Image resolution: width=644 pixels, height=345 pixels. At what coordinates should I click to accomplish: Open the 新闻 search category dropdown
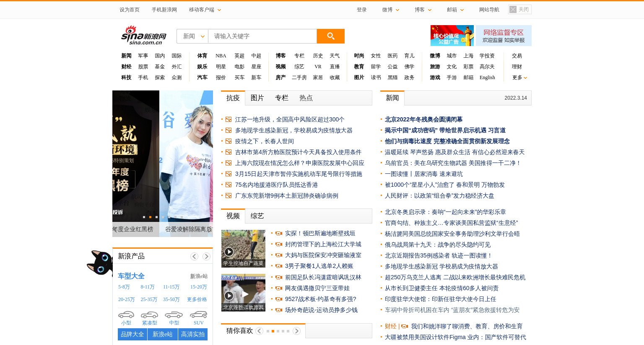point(193,36)
